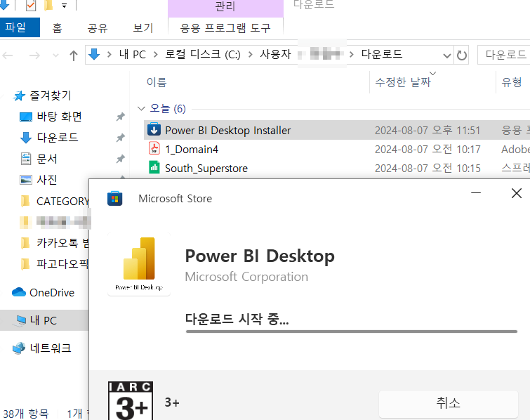Click the Power BI Desktop app thumbnail

click(x=139, y=264)
